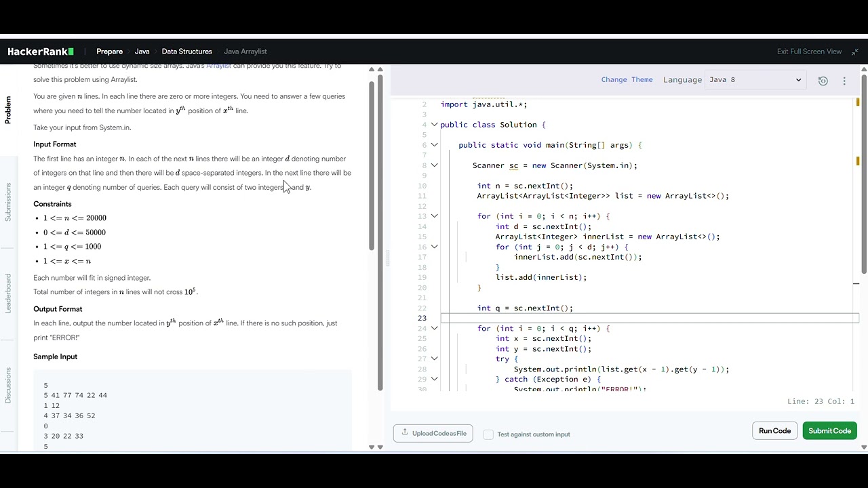868x488 pixels.
Task: Click 'int x = sc.nextInt();' on line 25
Action: pyautogui.click(x=543, y=338)
